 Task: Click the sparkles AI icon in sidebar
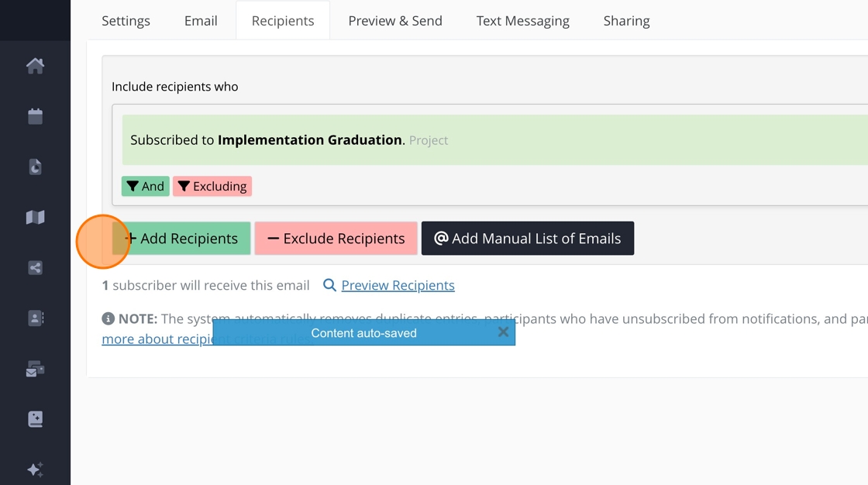pyautogui.click(x=35, y=470)
